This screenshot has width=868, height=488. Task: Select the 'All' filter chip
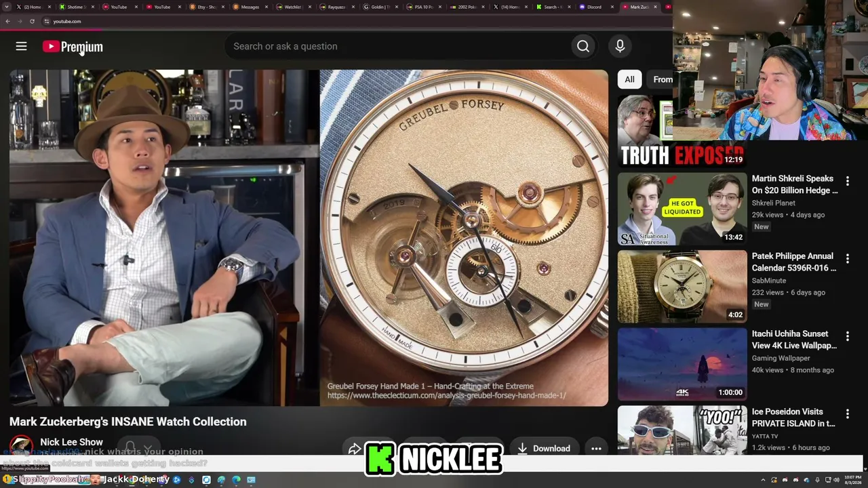[x=629, y=79]
